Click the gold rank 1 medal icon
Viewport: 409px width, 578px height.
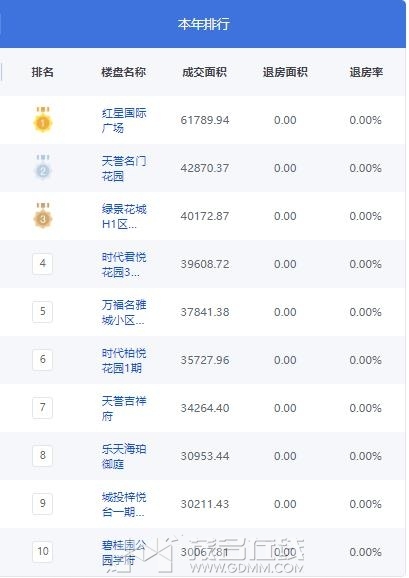coord(43,119)
